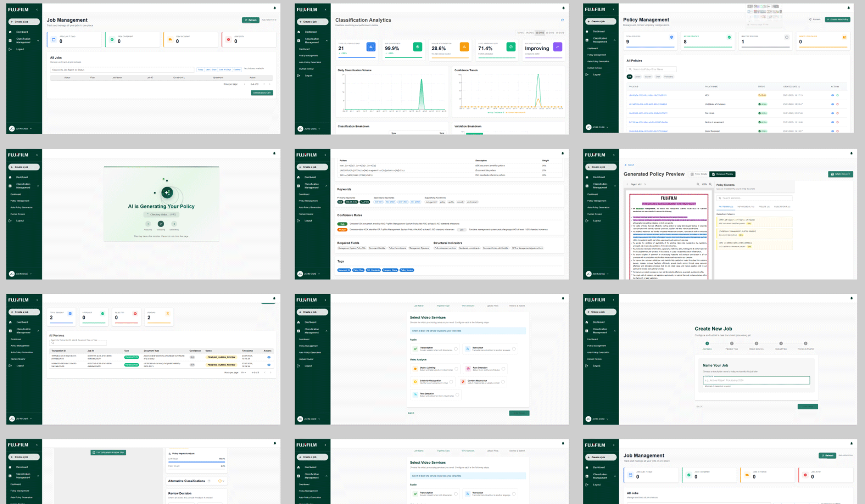The height and width of the screenshot is (504, 865).
Task: Expand the Alternative Classifications section
Action: coord(223,481)
